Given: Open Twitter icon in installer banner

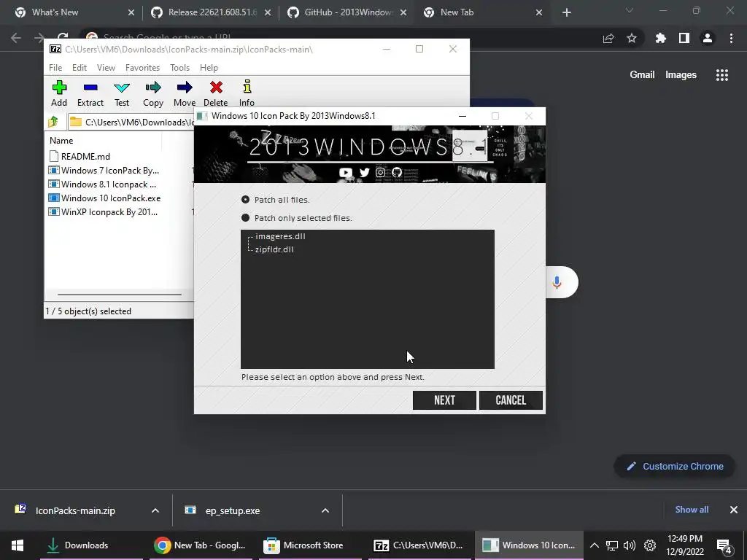Looking at the screenshot, I should click(x=365, y=172).
